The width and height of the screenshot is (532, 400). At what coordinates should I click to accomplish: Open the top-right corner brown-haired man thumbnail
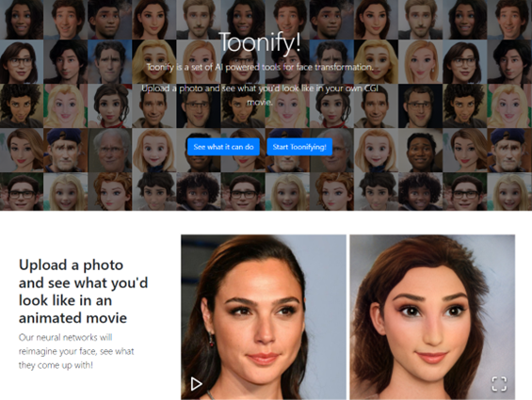[509, 20]
